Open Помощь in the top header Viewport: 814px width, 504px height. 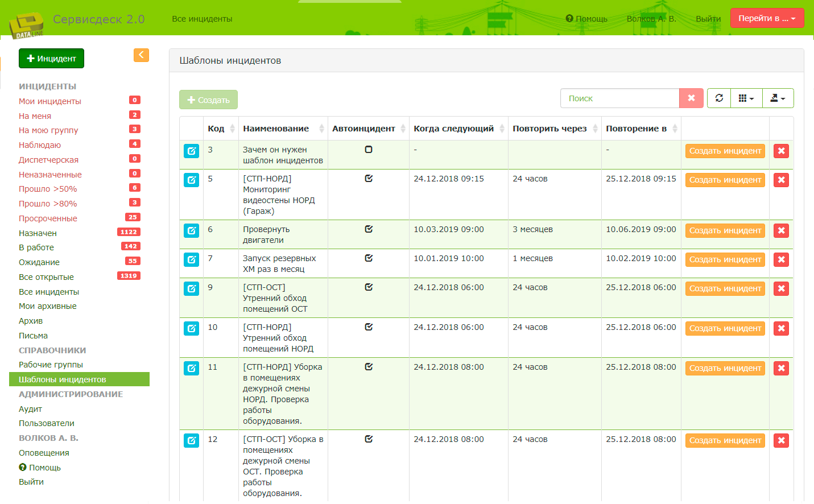(x=586, y=19)
